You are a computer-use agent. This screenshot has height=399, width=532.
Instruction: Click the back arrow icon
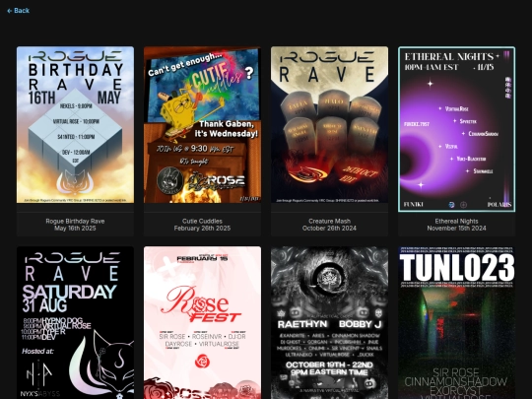coord(9,11)
